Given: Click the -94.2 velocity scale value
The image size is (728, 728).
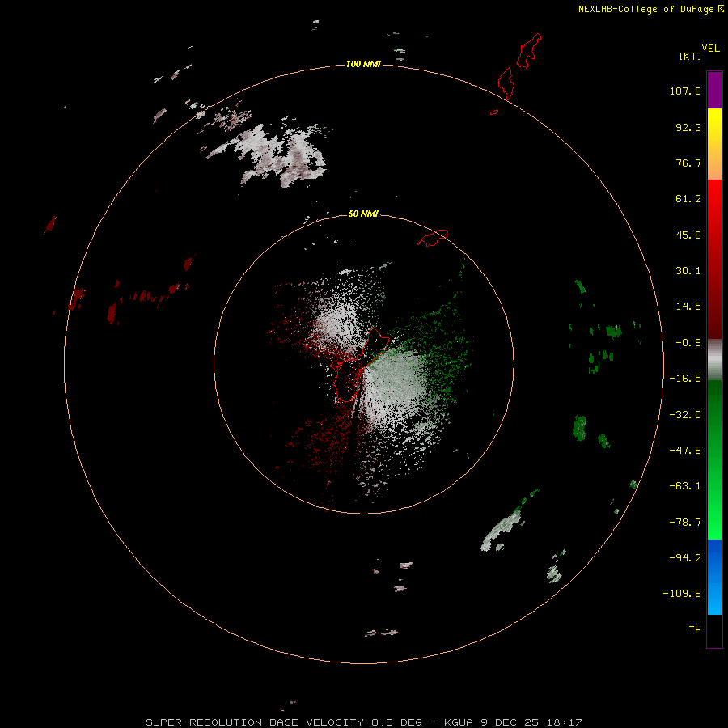Looking at the screenshot, I should pyautogui.click(x=685, y=557).
